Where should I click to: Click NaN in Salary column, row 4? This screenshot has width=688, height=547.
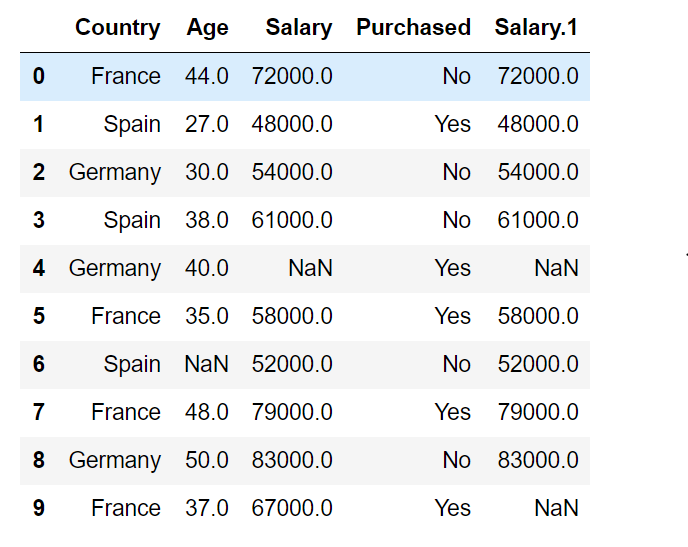[x=309, y=268]
